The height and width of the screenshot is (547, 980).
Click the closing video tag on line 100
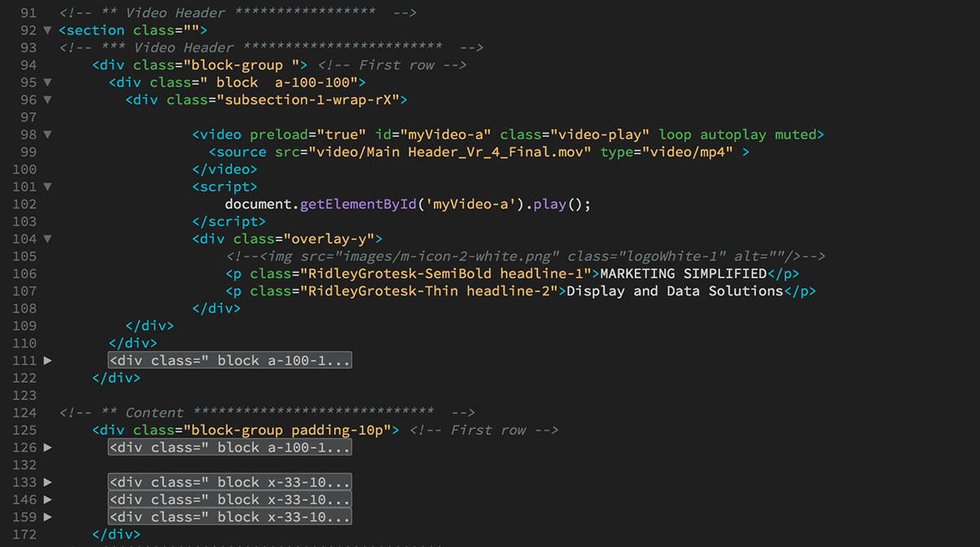[225, 169]
